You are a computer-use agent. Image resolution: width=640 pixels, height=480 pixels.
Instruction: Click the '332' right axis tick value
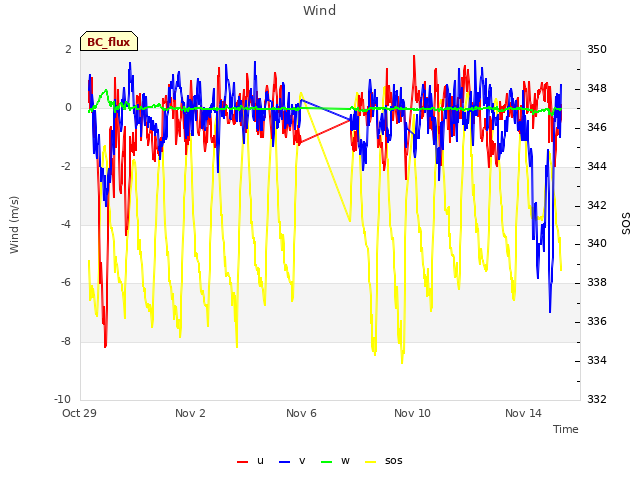[597, 399]
